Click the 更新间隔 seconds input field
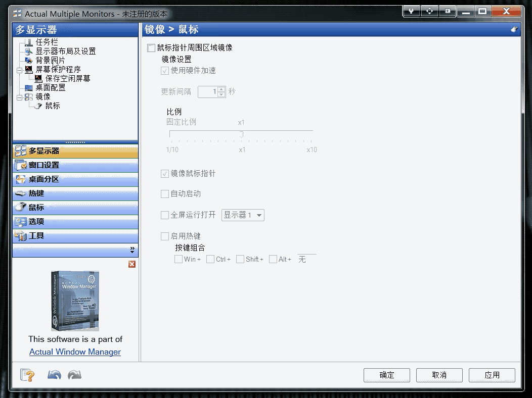 pos(208,92)
